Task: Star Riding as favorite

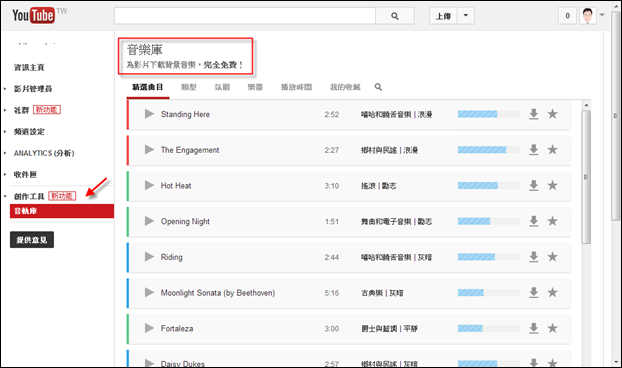Action: pyautogui.click(x=553, y=257)
